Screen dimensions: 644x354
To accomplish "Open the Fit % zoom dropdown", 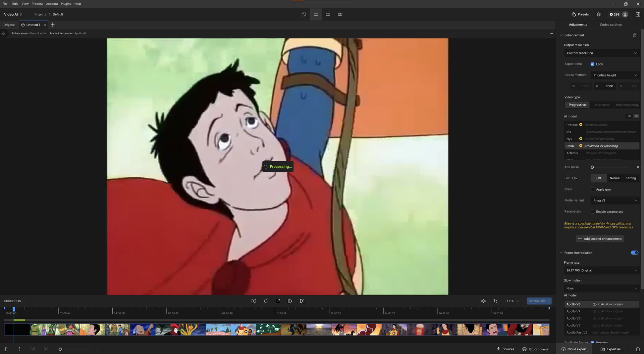I will click(x=513, y=301).
